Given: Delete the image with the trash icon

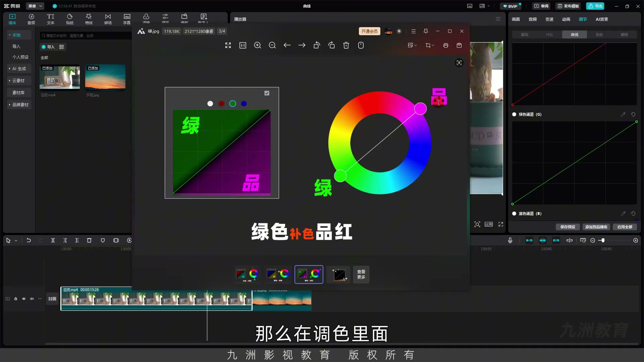Looking at the screenshot, I should tap(346, 45).
